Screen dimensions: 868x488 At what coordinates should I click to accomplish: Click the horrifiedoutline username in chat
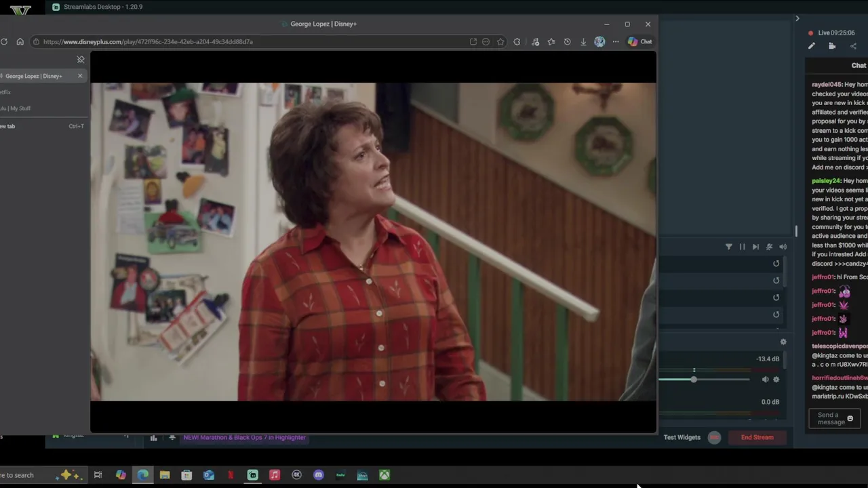840,378
